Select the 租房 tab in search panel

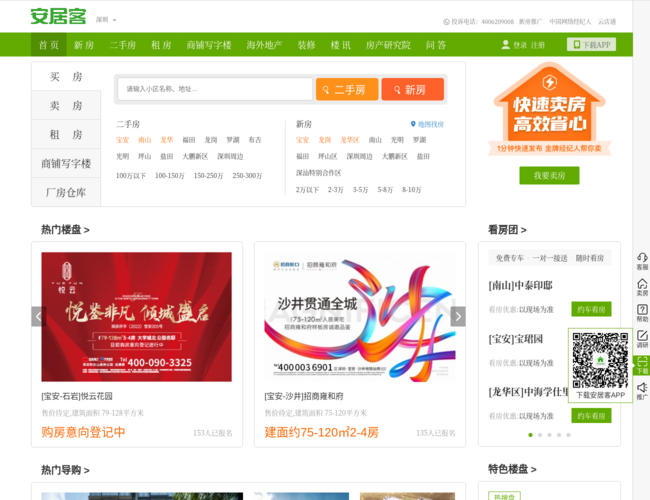pos(66,134)
